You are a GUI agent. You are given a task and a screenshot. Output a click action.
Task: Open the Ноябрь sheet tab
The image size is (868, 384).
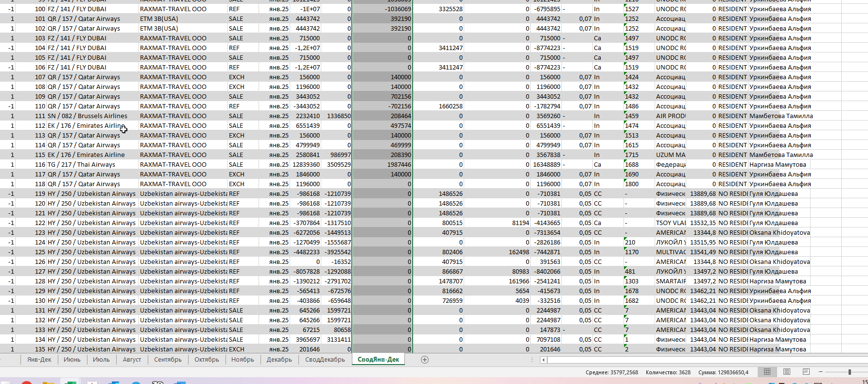coord(243,360)
